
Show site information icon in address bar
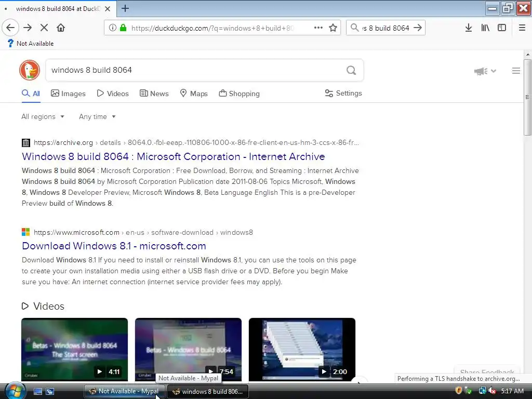[x=113, y=28]
